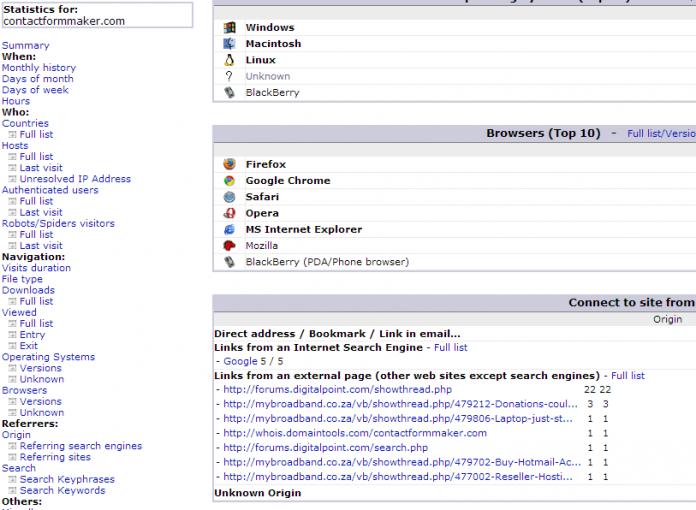Image resolution: width=696 pixels, height=510 pixels.
Task: Open forums.digitalpoint.com/showthread.php referrer link
Action: tap(337, 389)
